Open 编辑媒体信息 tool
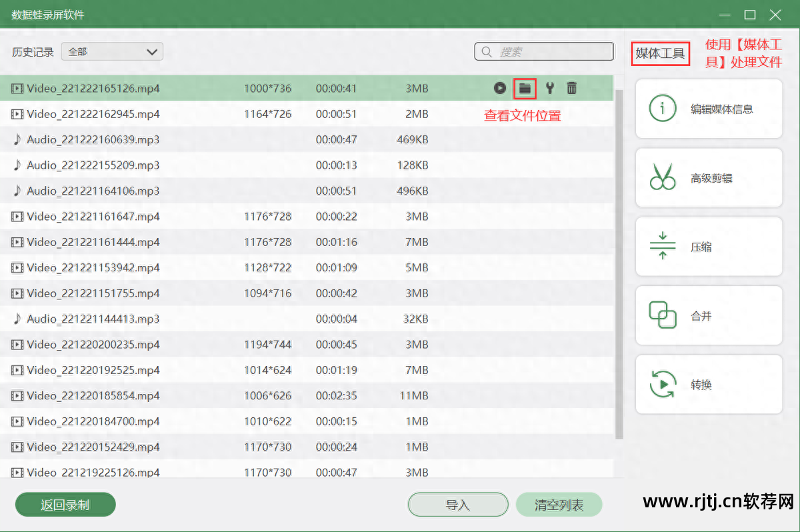 (x=709, y=109)
